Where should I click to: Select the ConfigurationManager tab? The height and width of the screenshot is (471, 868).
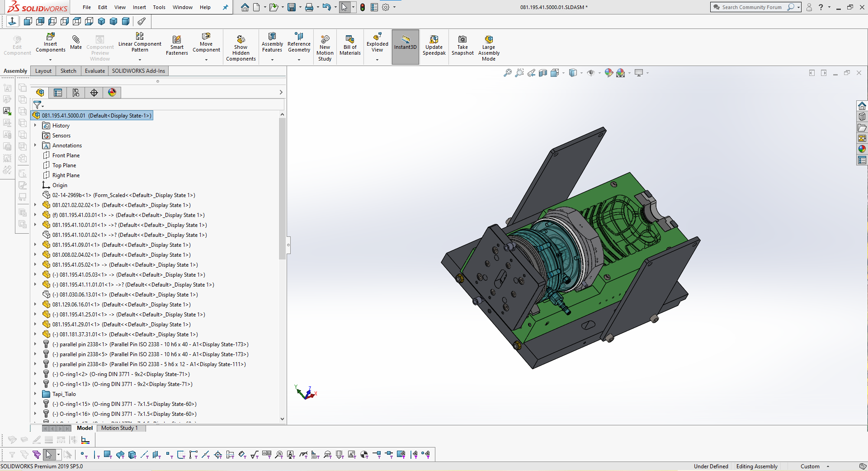point(76,93)
